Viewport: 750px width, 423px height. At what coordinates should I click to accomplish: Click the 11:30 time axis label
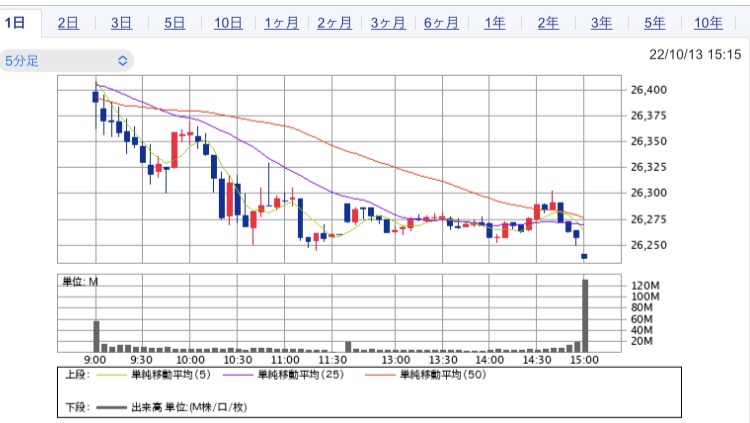(332, 360)
